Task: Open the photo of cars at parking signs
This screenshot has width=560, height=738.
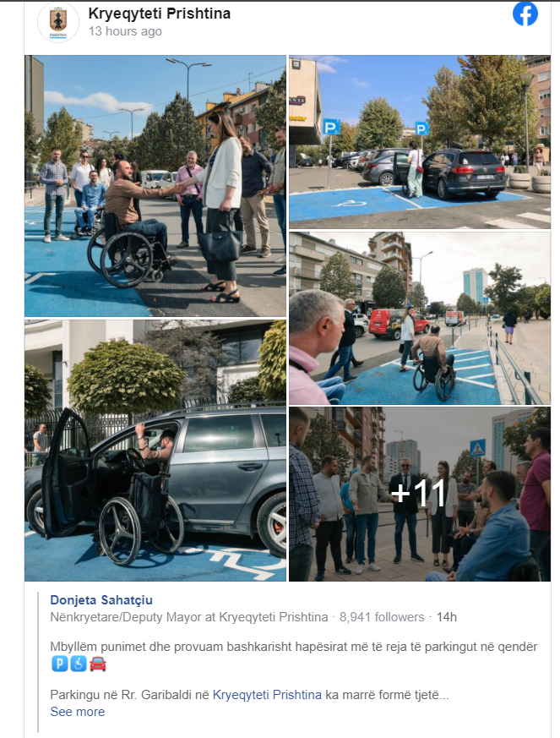Action: coord(420,142)
